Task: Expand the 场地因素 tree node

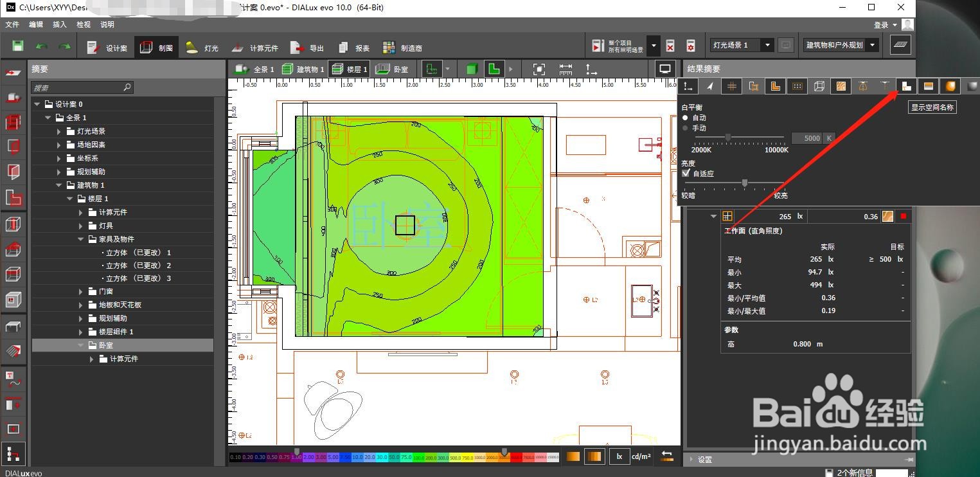Action: point(59,145)
